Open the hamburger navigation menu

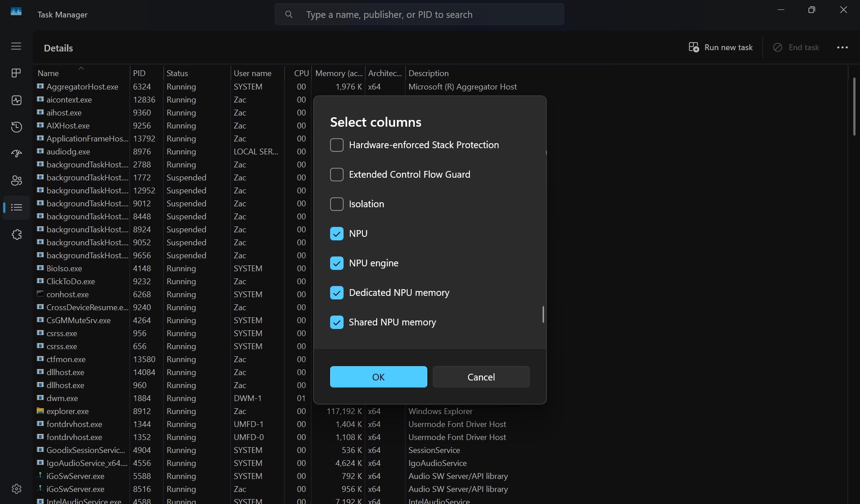coord(16,46)
